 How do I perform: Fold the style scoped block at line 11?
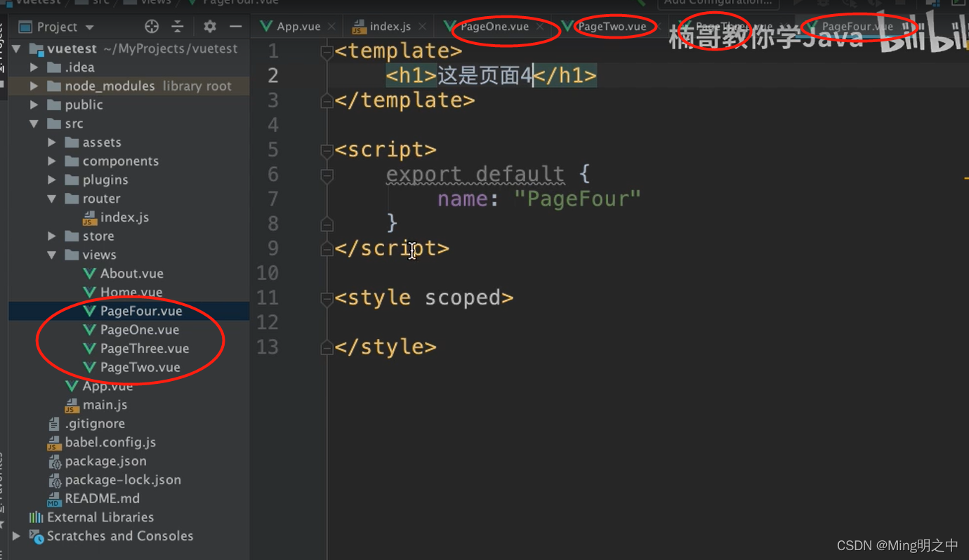(x=327, y=298)
